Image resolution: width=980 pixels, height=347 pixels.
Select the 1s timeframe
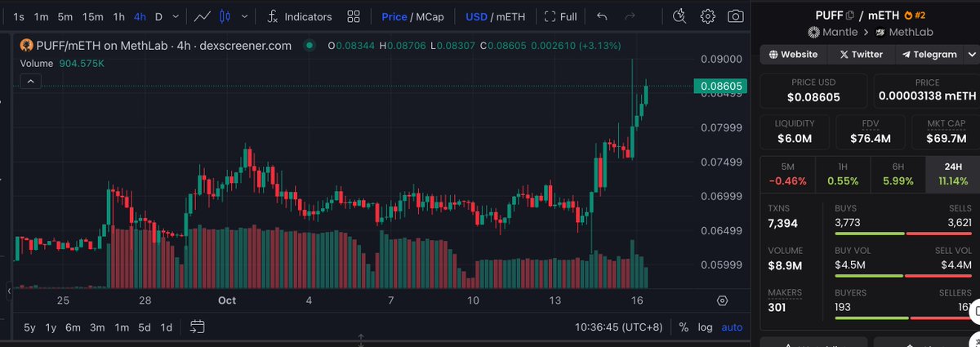point(19,16)
